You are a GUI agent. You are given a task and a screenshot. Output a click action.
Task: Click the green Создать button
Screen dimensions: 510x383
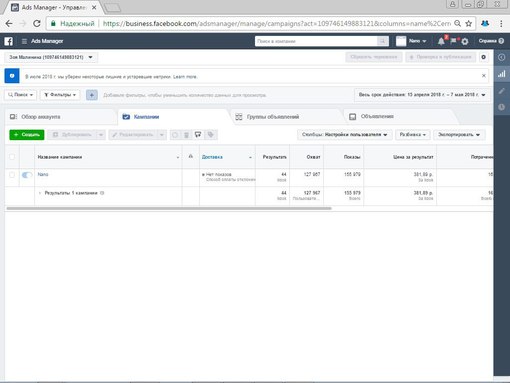click(x=27, y=135)
